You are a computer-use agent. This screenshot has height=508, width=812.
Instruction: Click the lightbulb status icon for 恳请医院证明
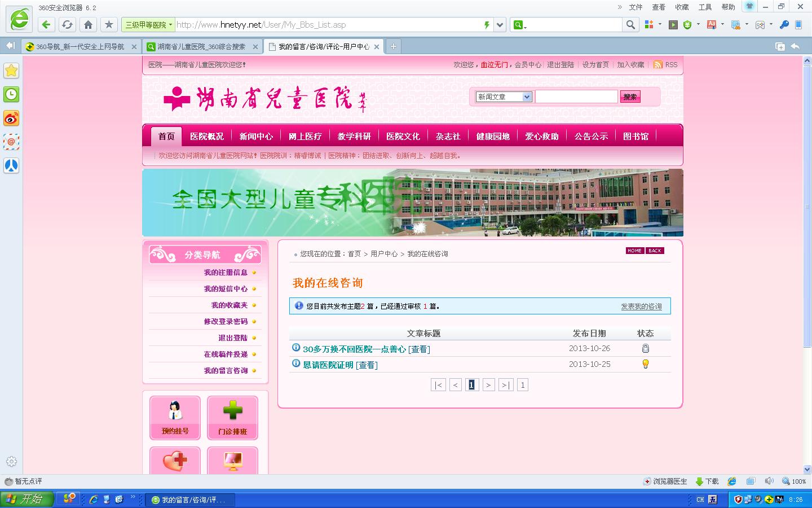pyautogui.click(x=646, y=364)
